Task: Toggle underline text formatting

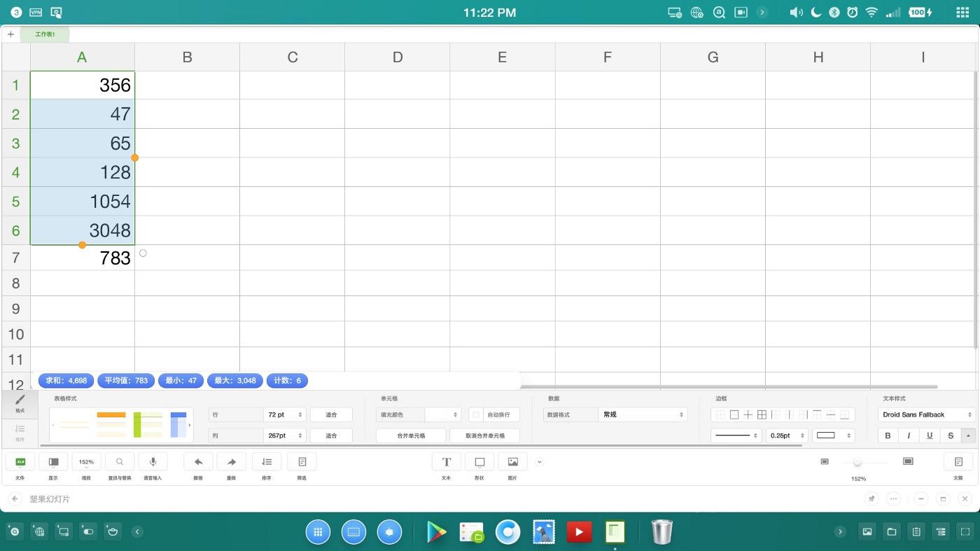Action: pos(930,435)
